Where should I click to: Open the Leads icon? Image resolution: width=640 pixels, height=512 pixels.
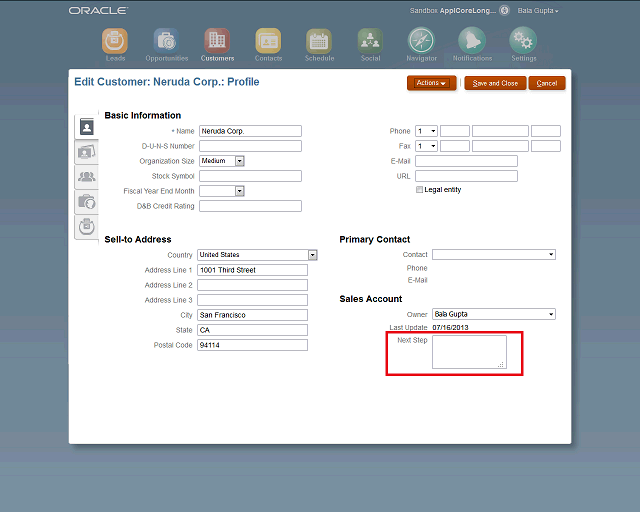click(x=115, y=41)
